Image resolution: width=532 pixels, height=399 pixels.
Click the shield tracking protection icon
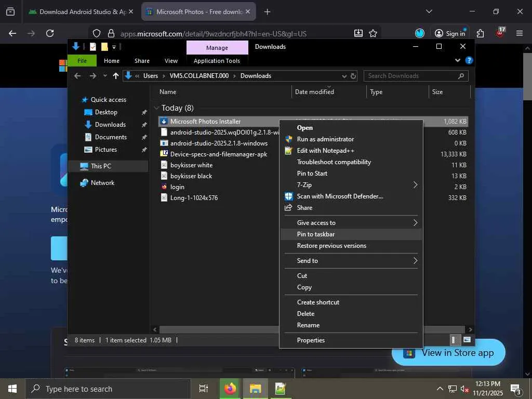97,33
